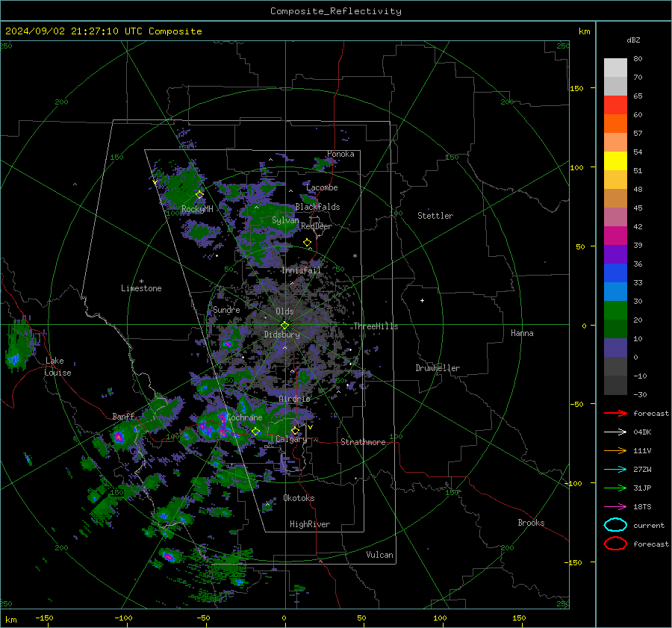Click the HighRiver city label

(x=310, y=524)
